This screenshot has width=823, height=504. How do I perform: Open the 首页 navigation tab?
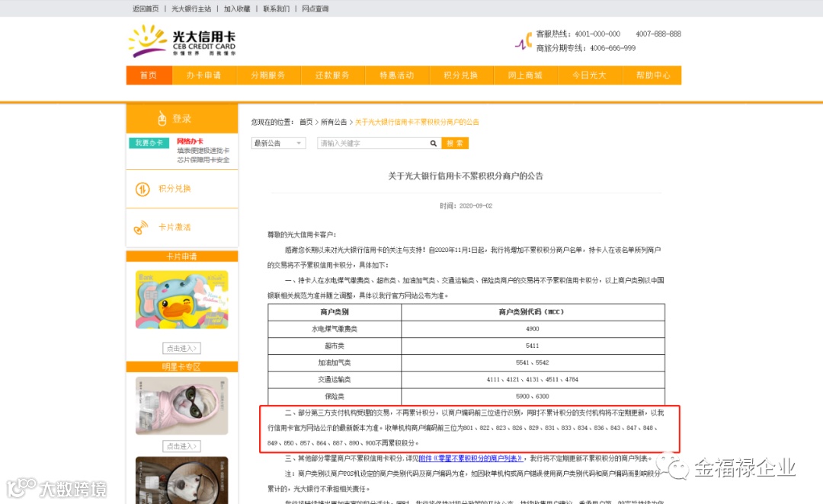[149, 75]
